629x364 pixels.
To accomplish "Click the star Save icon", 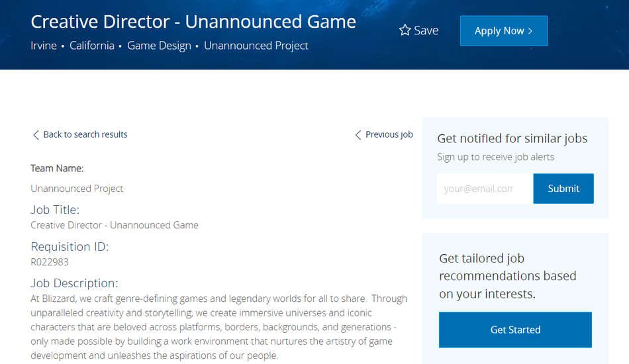I will 405,30.
